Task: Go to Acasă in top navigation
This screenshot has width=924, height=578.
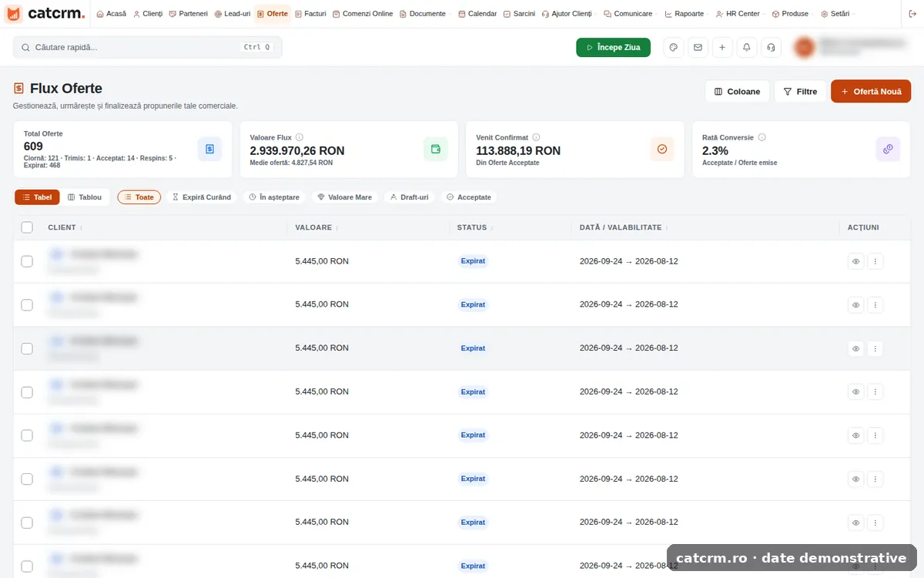Action: [x=112, y=14]
